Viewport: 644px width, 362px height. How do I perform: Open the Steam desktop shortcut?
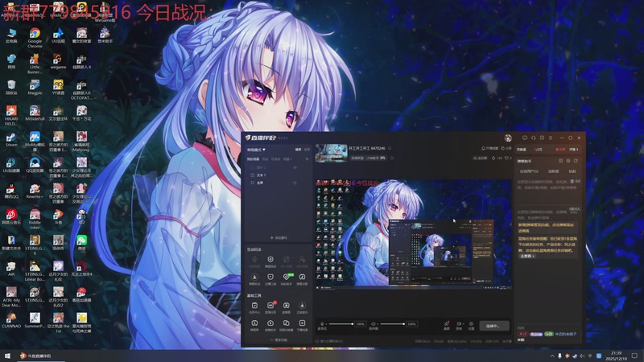(11, 140)
